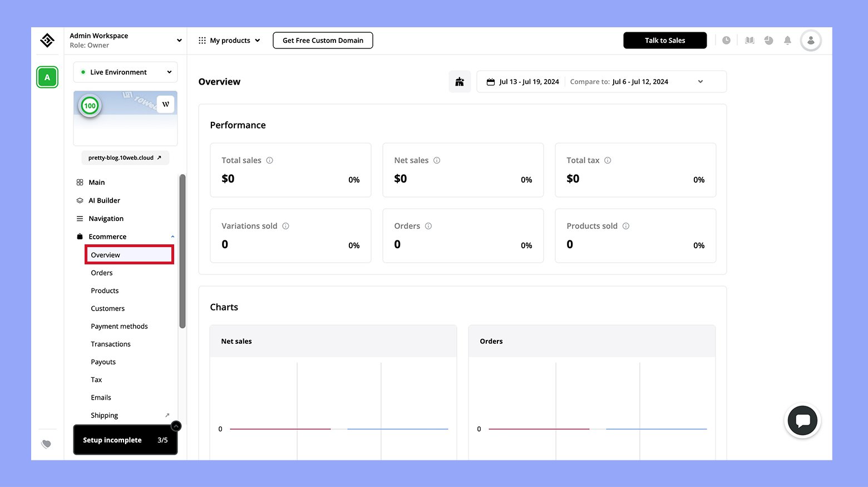The height and width of the screenshot is (487, 868).
Task: Open the live chat bubble
Action: [802, 421]
